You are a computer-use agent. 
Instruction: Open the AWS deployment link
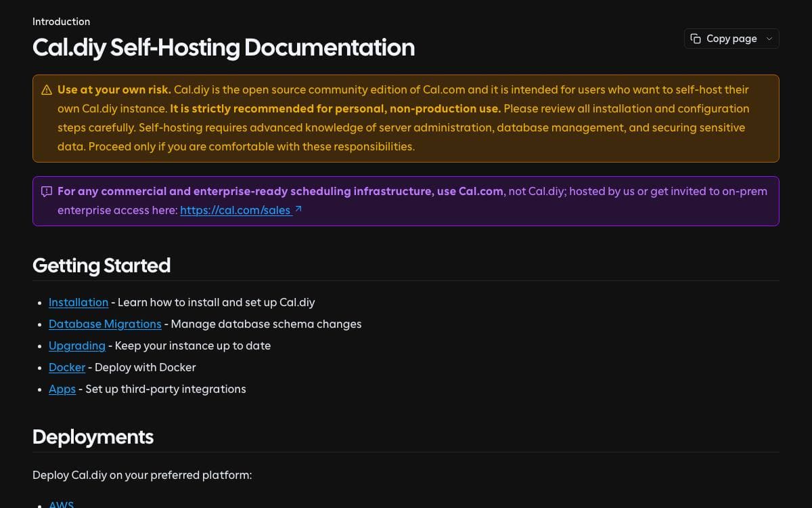point(62,505)
